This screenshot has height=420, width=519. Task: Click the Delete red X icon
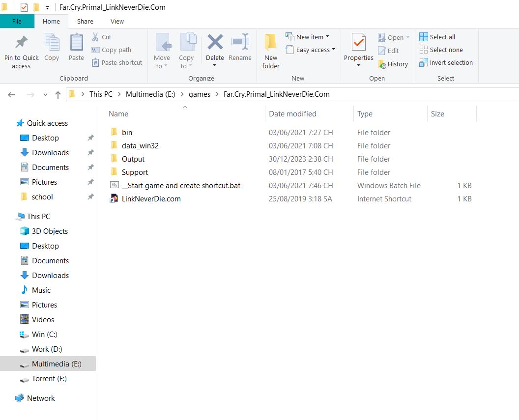(215, 43)
